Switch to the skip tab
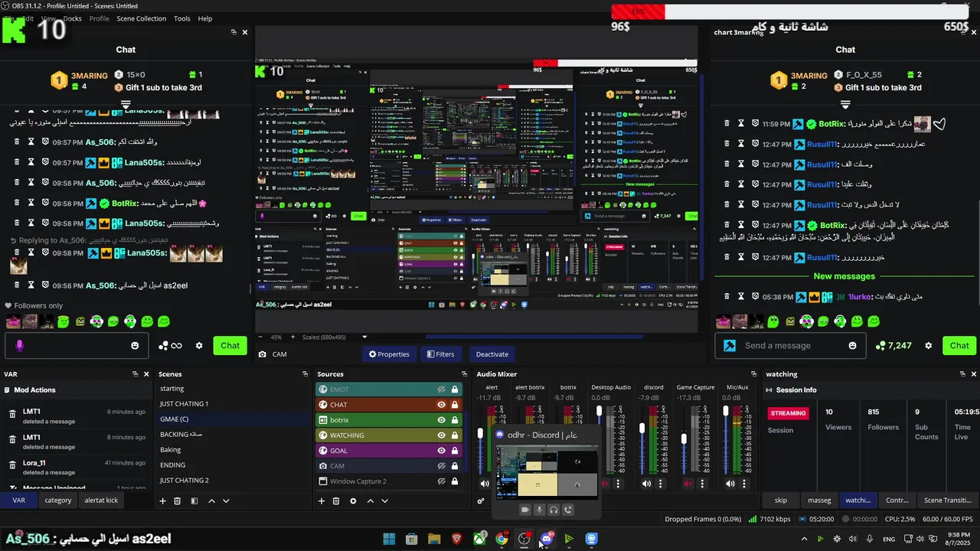This screenshot has width=980, height=551. (x=781, y=500)
